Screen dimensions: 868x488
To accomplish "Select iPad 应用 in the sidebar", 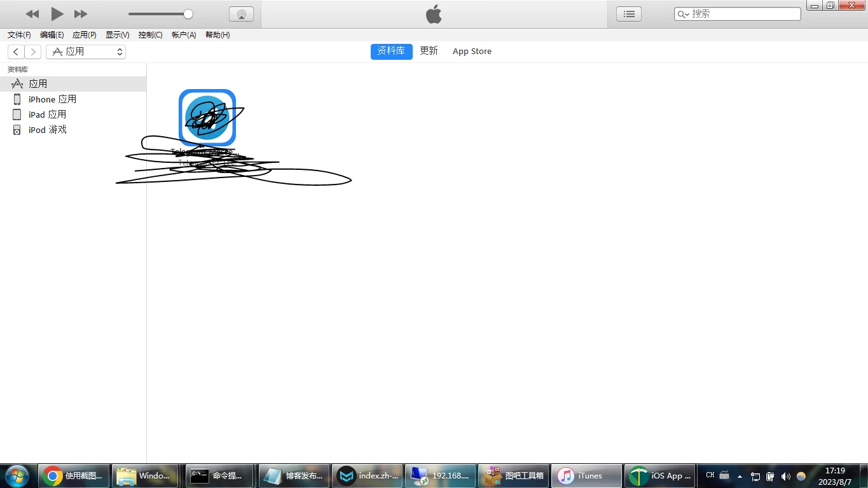I will pyautogui.click(x=48, y=114).
